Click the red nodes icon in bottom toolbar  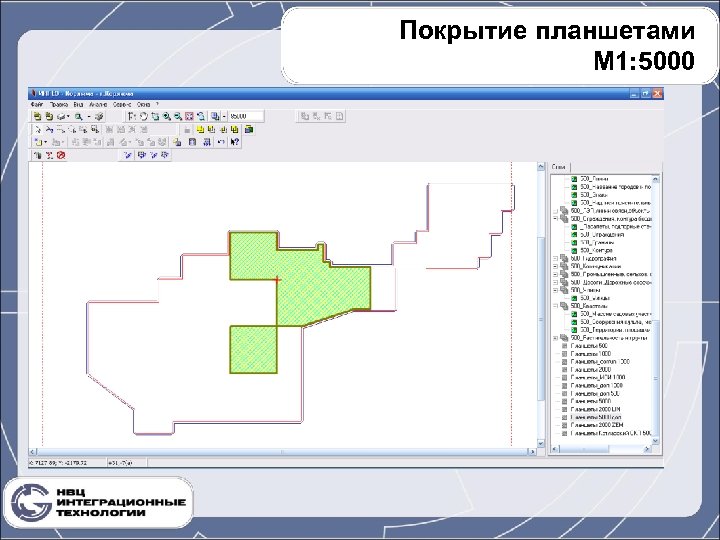point(49,155)
